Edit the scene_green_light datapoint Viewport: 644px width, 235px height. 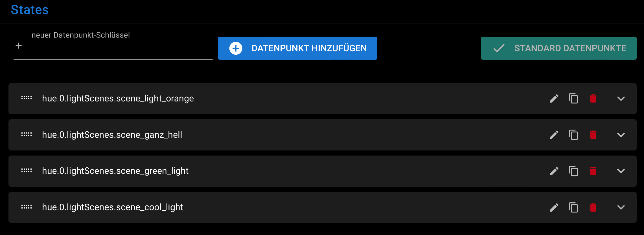pos(554,171)
